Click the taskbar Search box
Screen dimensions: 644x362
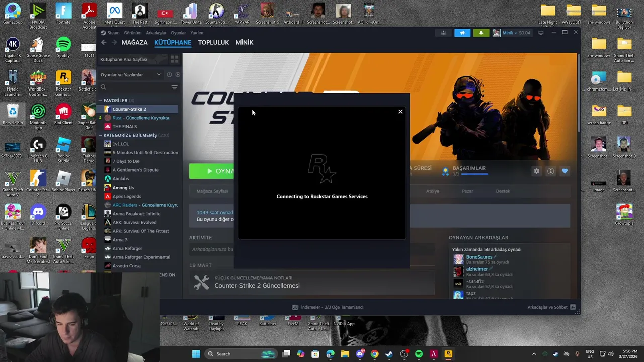pos(242,354)
